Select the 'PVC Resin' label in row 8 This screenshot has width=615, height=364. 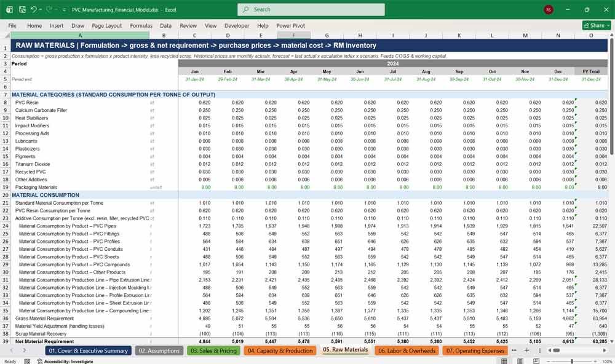click(26, 102)
